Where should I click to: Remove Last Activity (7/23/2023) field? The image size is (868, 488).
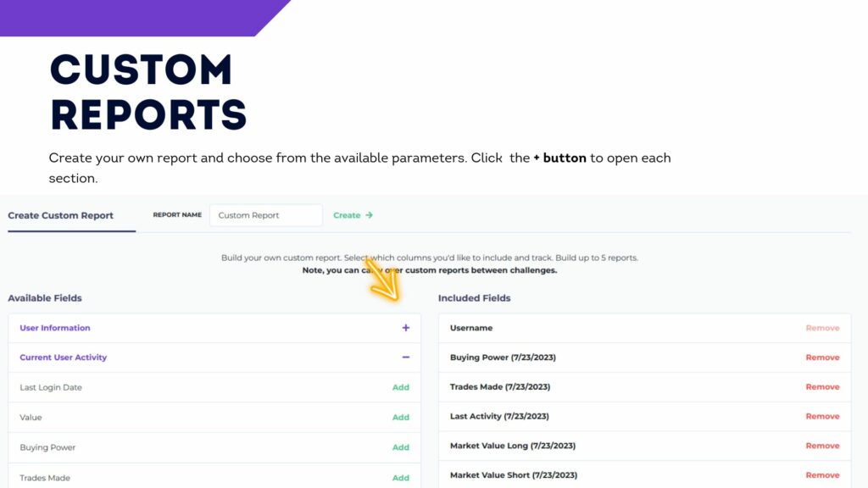point(822,416)
